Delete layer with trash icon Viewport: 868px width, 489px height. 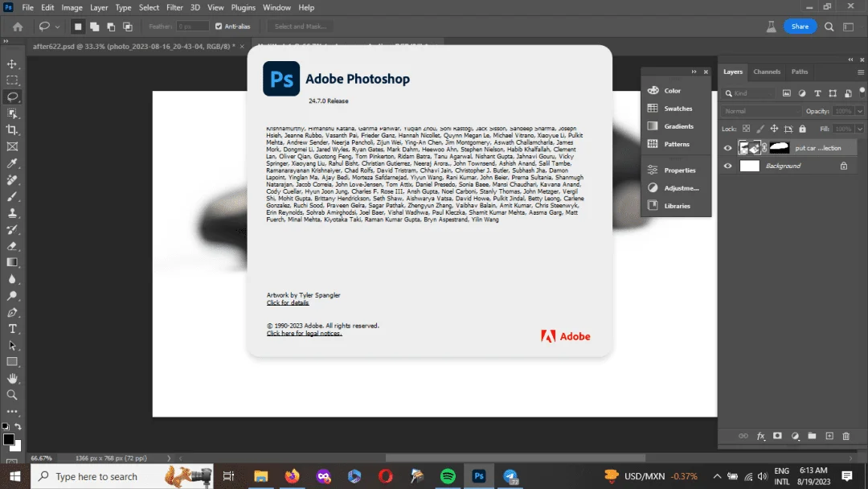click(845, 437)
